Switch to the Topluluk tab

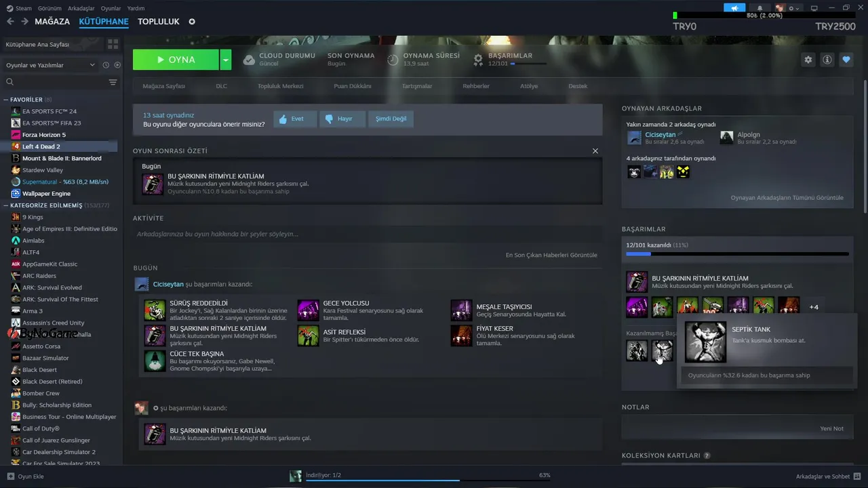click(x=159, y=22)
